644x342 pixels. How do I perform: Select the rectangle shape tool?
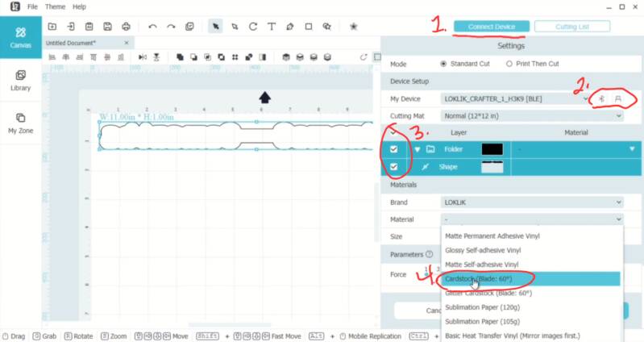[x=309, y=27]
